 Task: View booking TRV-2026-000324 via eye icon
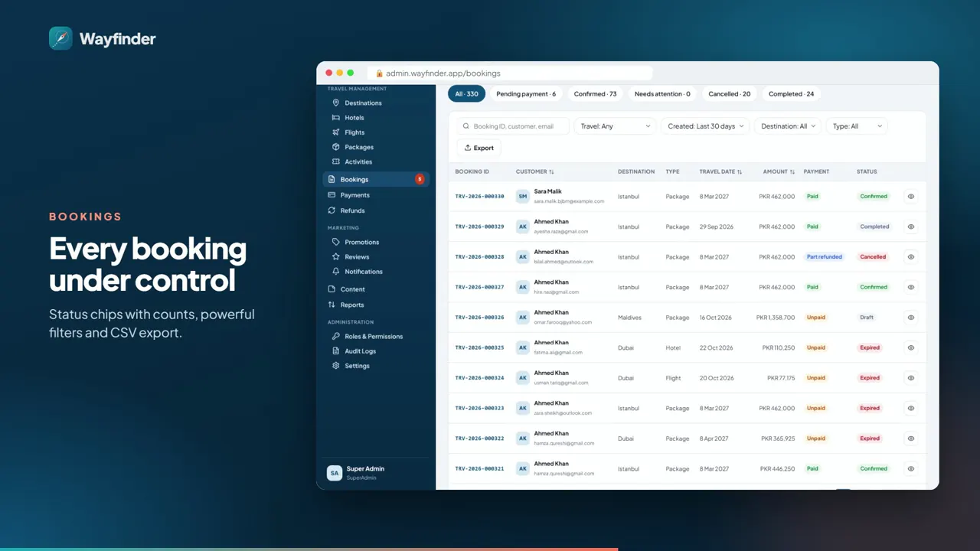(x=911, y=378)
